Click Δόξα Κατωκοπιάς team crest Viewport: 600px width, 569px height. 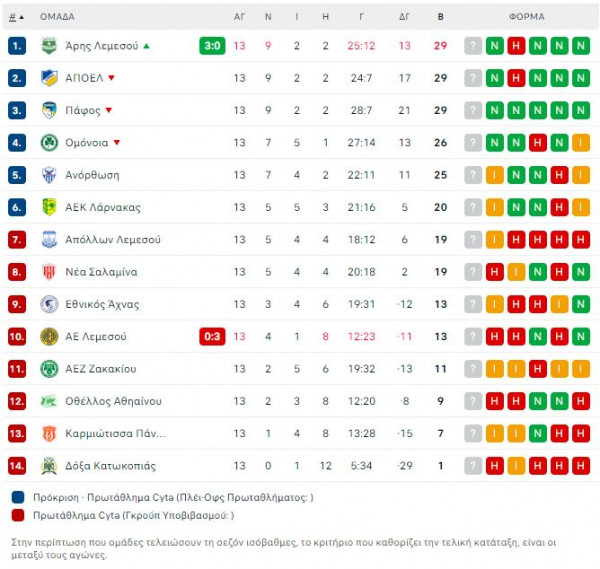tap(49, 466)
